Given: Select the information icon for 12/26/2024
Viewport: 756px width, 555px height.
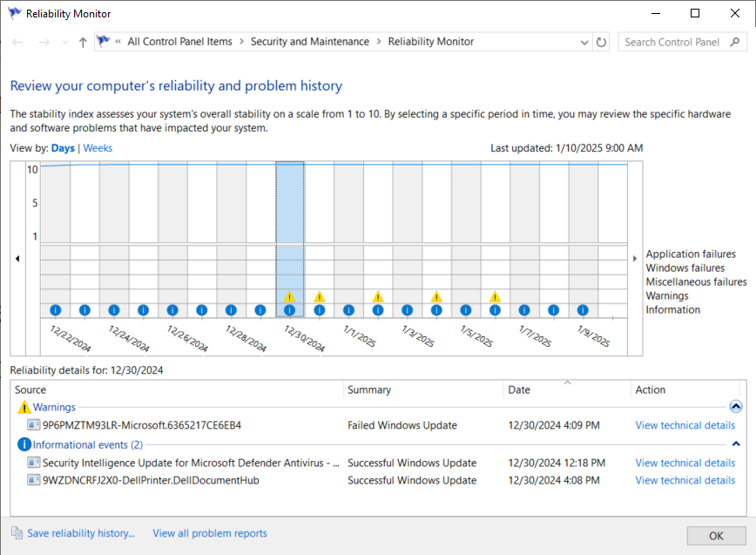Looking at the screenshot, I should (172, 310).
